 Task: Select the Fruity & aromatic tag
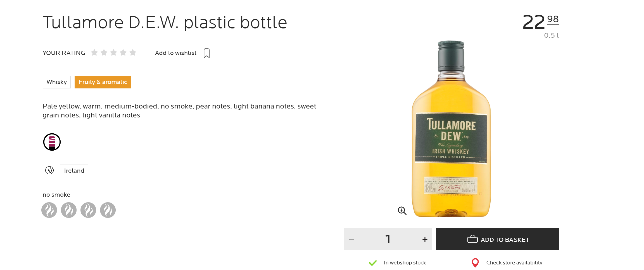[x=103, y=82]
